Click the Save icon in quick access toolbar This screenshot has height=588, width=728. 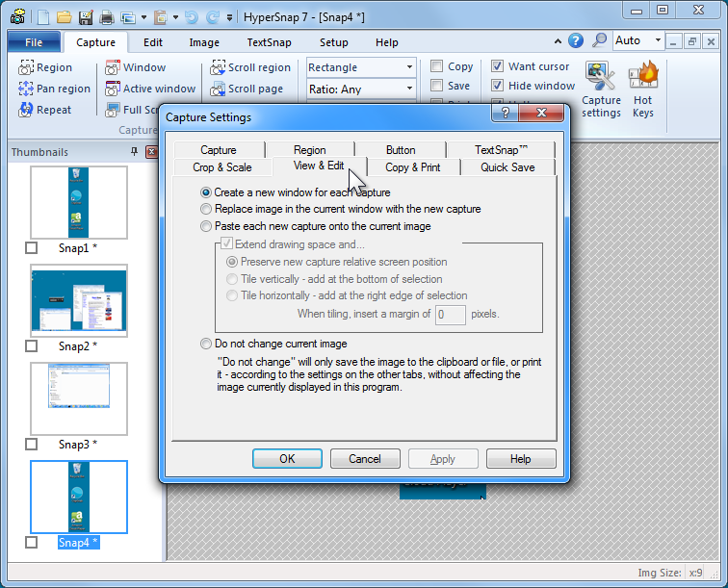point(85,17)
